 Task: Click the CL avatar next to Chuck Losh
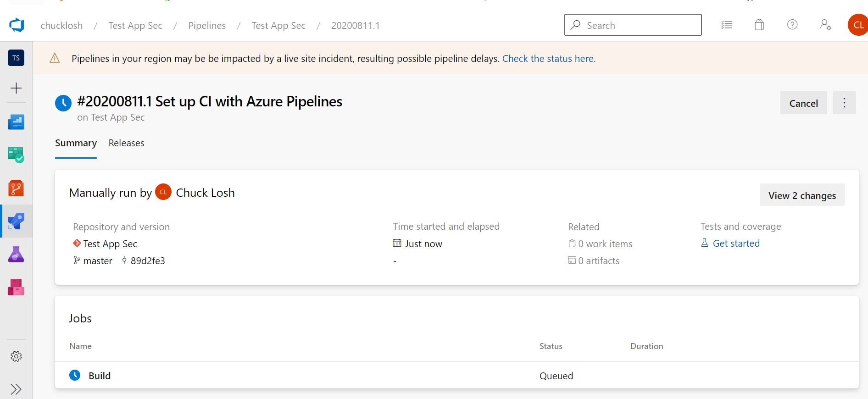click(163, 192)
